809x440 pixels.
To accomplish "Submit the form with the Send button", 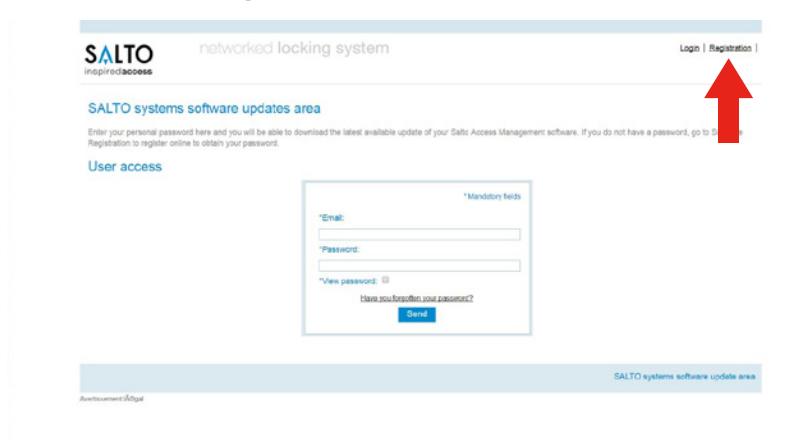I will click(x=417, y=314).
